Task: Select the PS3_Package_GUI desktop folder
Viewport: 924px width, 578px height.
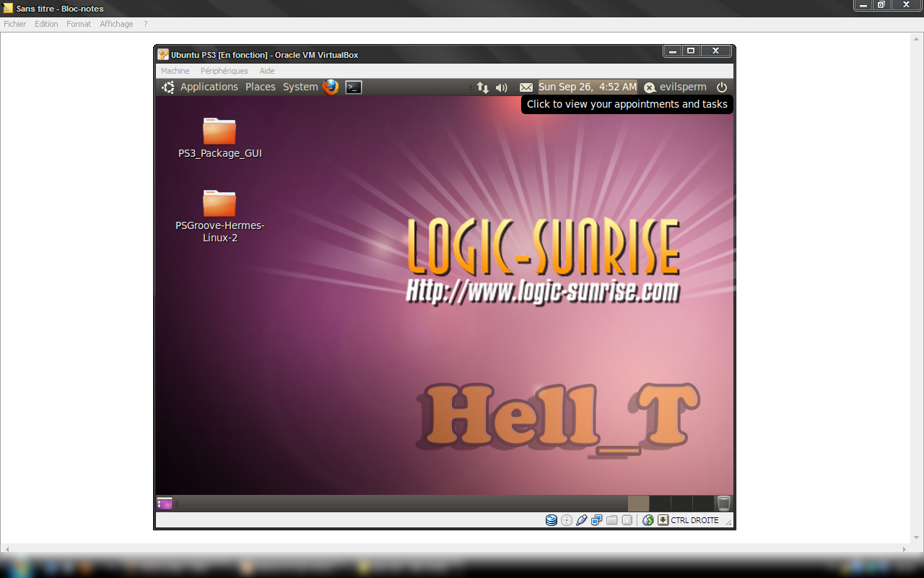Action: tap(219, 137)
